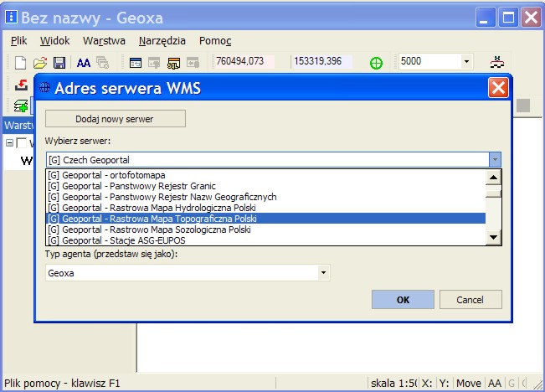Open a file with the folder icon
Screen dimensions: 545x392
click(40, 63)
